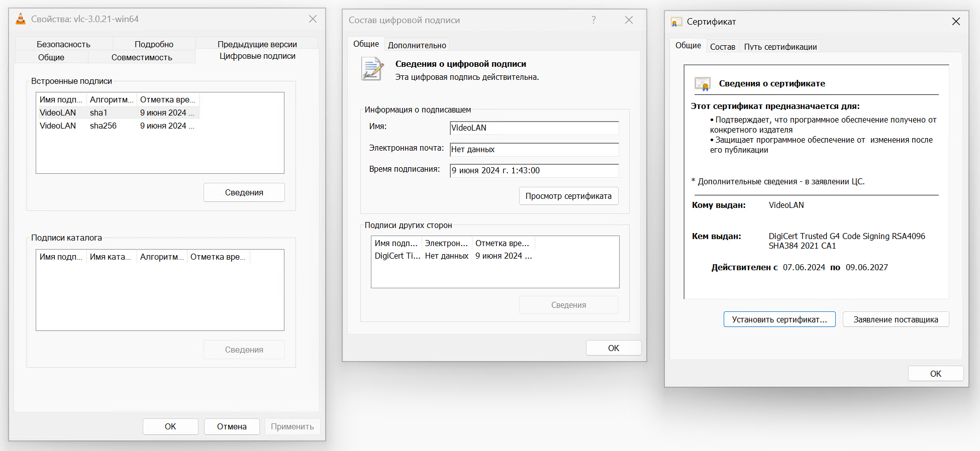Select the Цифровые подписи tab
980x451 pixels.
point(257,56)
